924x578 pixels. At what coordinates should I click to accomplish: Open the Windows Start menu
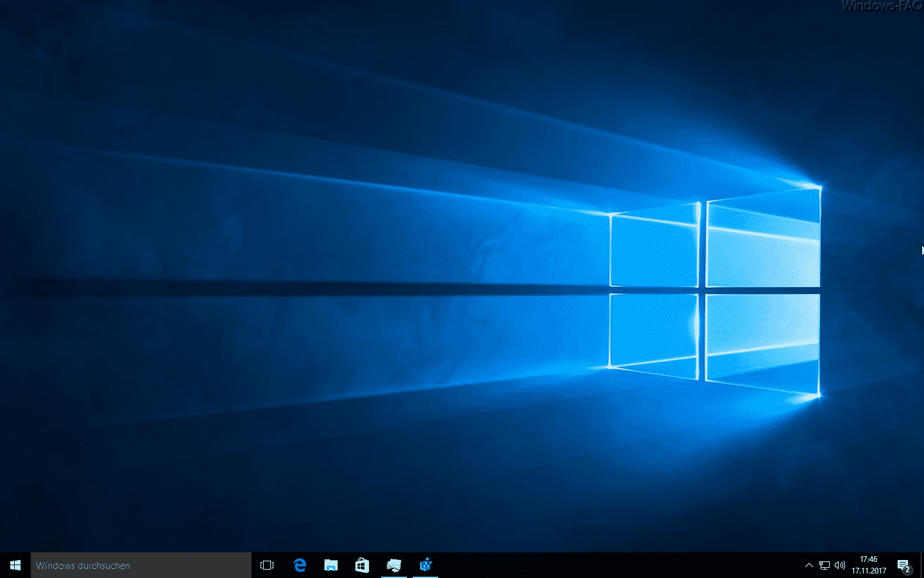(x=15, y=565)
